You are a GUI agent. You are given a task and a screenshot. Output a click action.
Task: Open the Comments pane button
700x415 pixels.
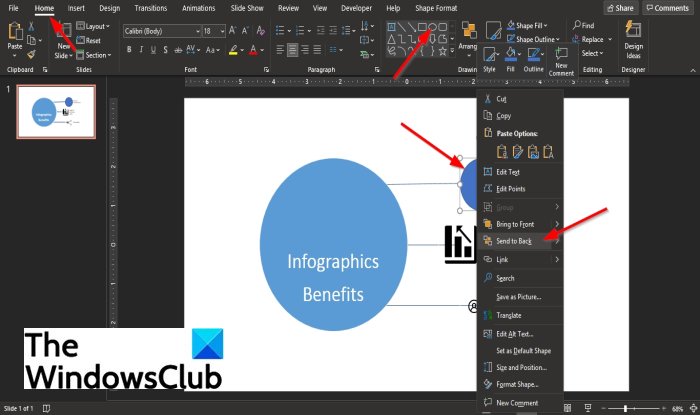click(667, 8)
